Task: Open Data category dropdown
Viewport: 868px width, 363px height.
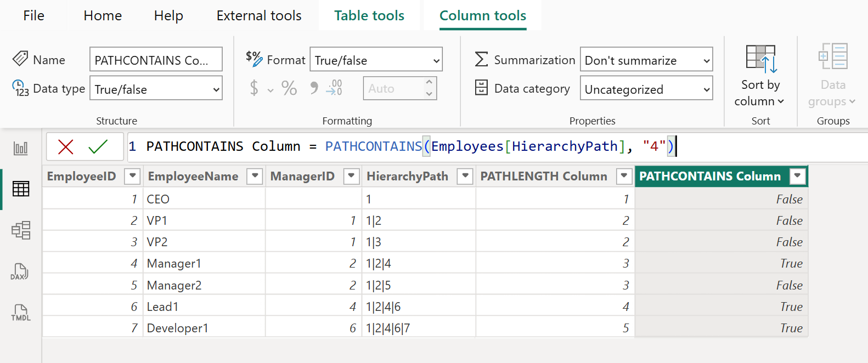Action: coord(646,89)
